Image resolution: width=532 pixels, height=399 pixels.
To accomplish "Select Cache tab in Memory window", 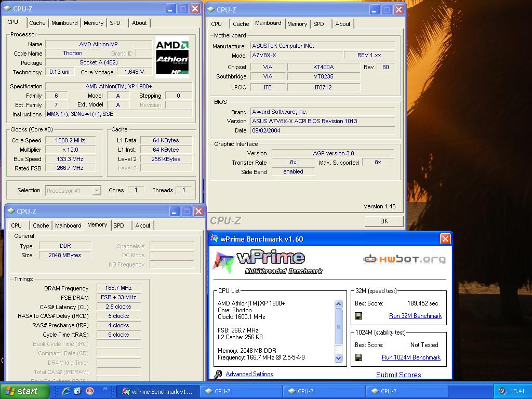I will click(x=41, y=225).
